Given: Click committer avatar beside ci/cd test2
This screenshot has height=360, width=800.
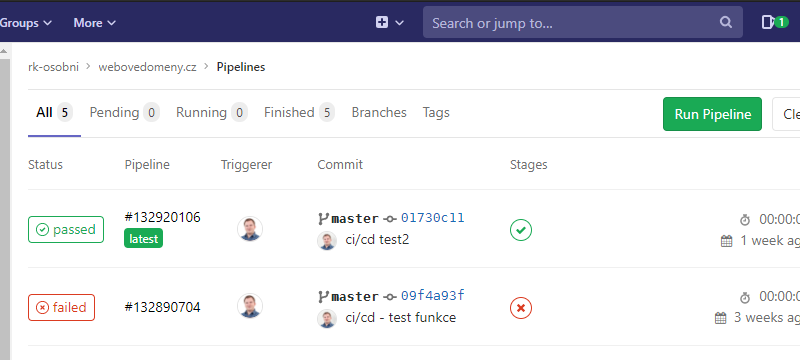Looking at the screenshot, I should pyautogui.click(x=327, y=240).
